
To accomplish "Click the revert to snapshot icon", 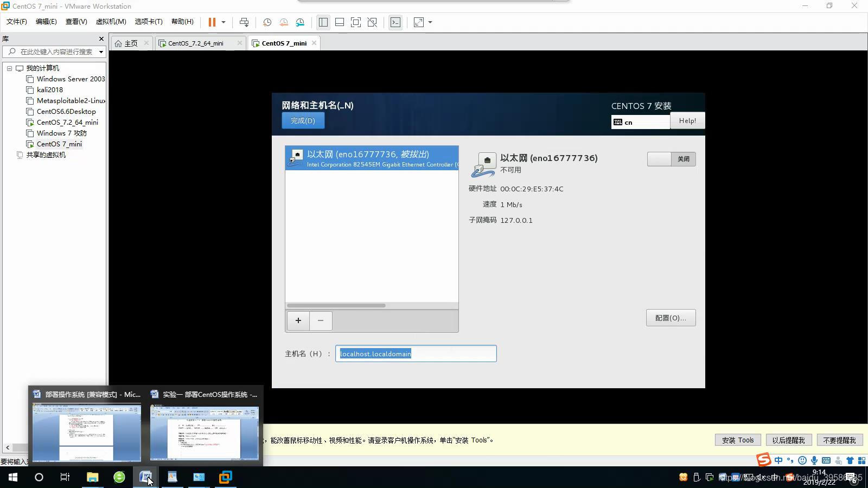I will (284, 22).
